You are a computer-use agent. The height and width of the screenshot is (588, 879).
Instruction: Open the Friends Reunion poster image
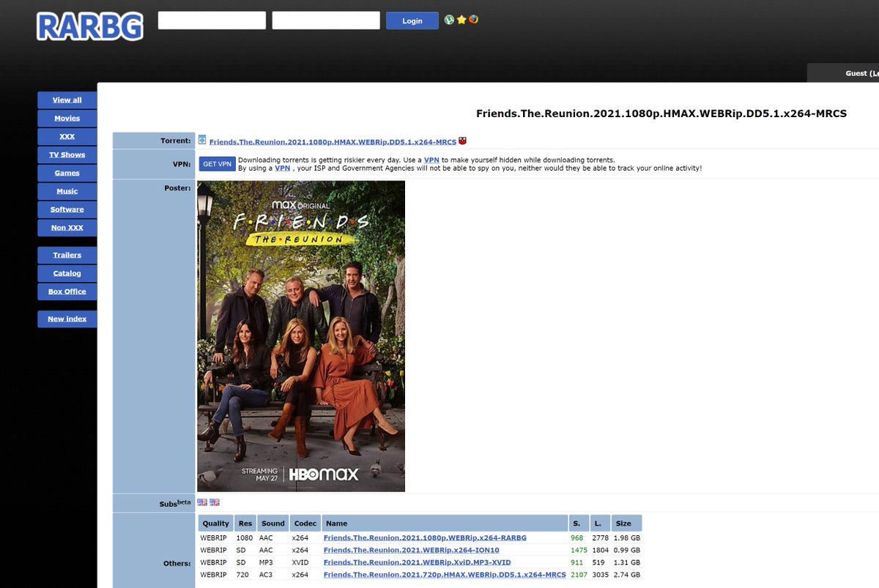coord(301,336)
